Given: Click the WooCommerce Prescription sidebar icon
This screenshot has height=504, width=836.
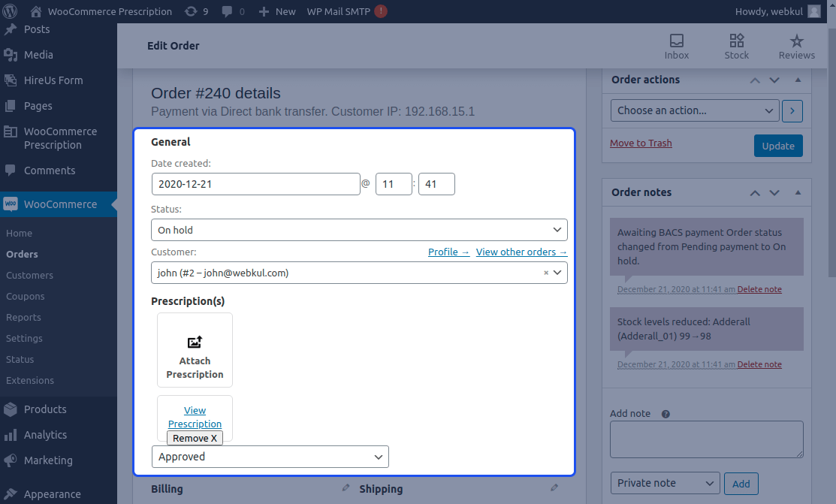Looking at the screenshot, I should coord(11,131).
